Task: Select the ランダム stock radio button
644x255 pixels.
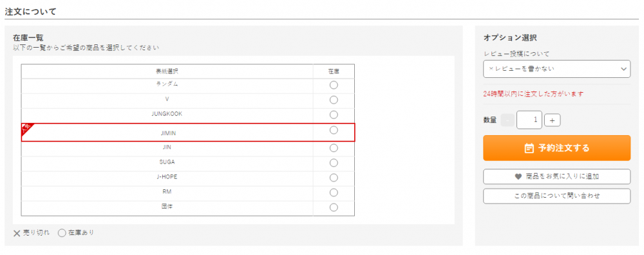Action: 334,85
